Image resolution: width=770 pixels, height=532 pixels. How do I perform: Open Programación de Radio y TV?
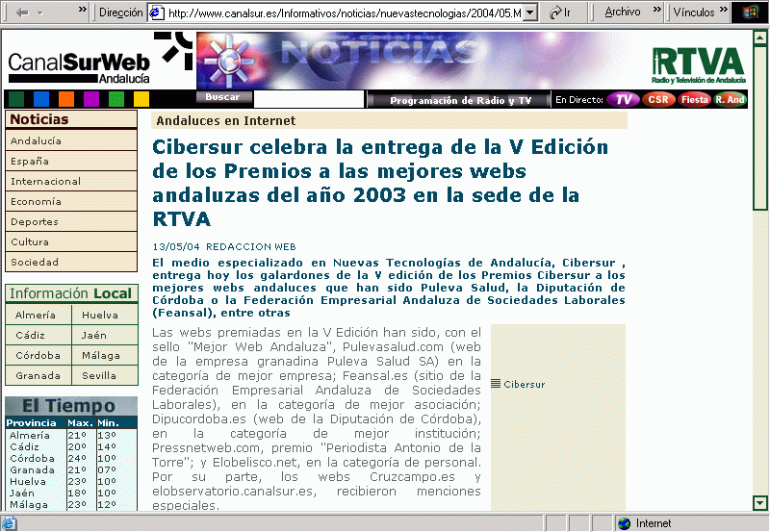tap(460, 100)
